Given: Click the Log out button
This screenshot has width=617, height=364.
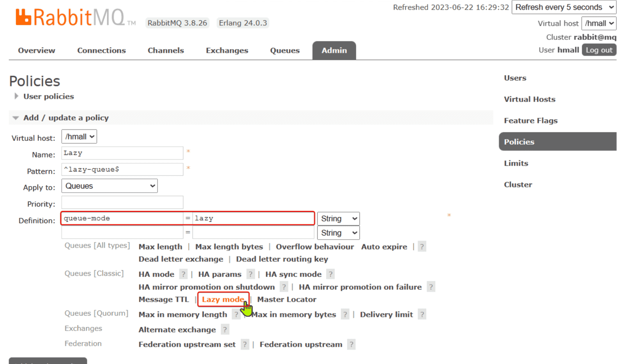Looking at the screenshot, I should pyautogui.click(x=598, y=50).
